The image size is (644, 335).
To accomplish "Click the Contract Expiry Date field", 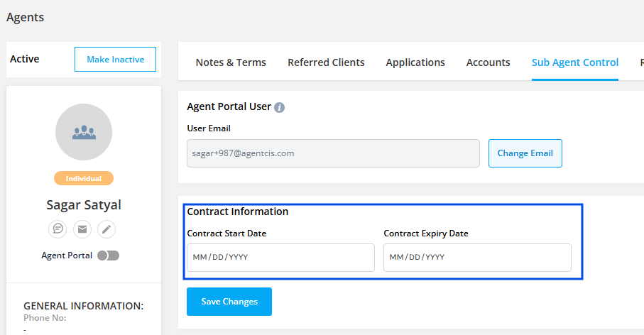I will (x=477, y=258).
